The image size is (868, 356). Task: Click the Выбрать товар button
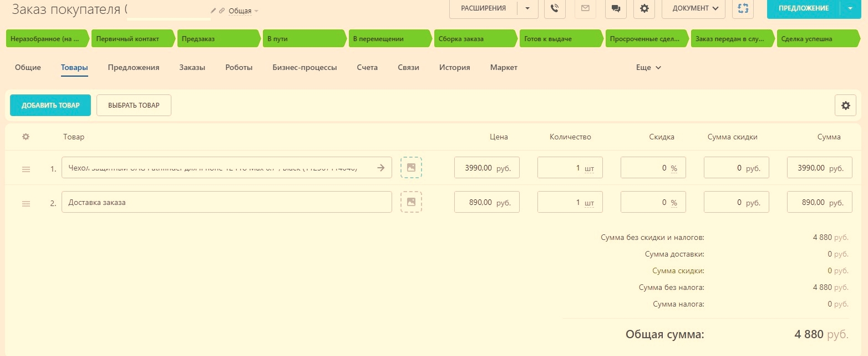pyautogui.click(x=134, y=106)
